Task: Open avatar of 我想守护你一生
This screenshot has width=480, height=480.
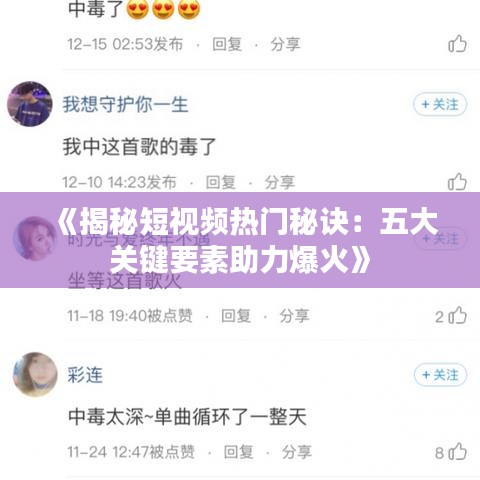Action: [x=30, y=104]
